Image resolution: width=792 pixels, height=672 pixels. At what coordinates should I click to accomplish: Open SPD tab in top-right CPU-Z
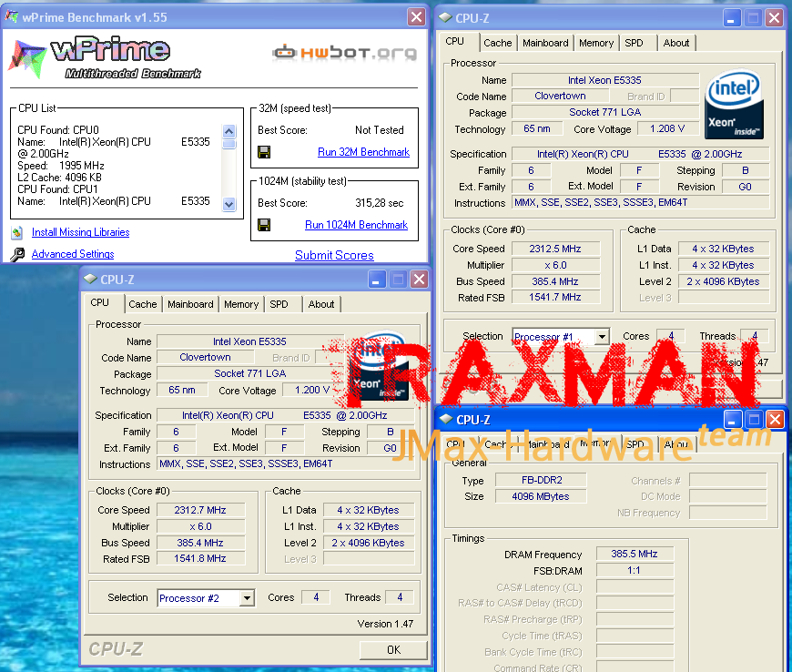[x=634, y=43]
